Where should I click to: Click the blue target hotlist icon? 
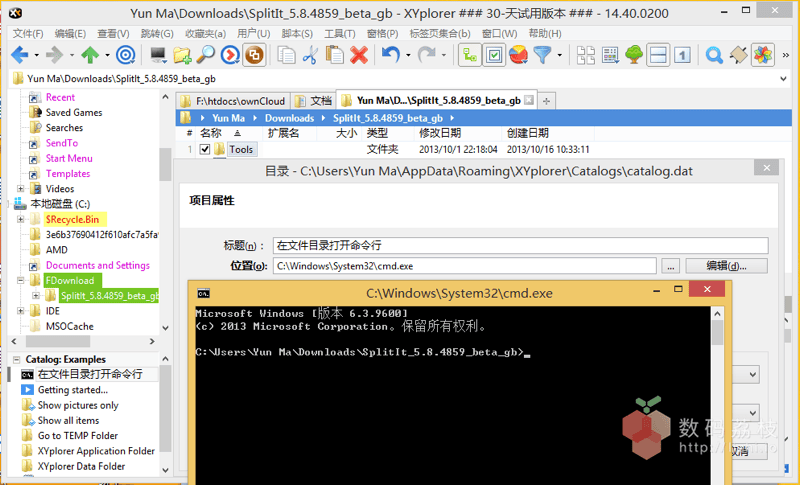click(x=126, y=55)
